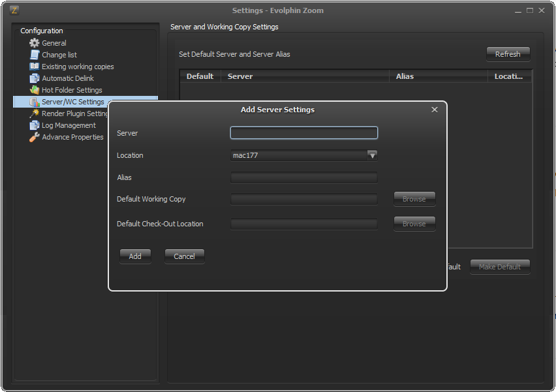Click the Automatic Delink icon
556x392 pixels.
click(35, 78)
